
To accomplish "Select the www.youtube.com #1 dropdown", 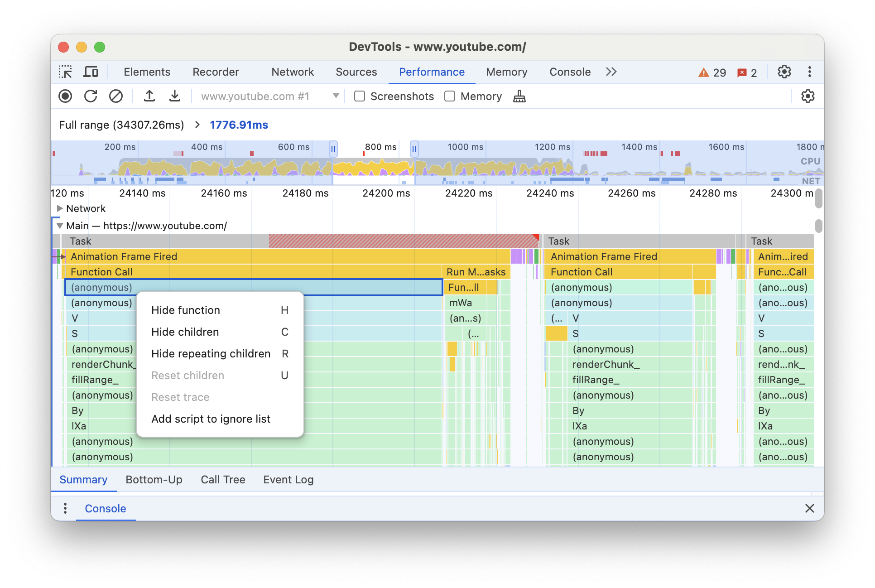I will point(266,96).
